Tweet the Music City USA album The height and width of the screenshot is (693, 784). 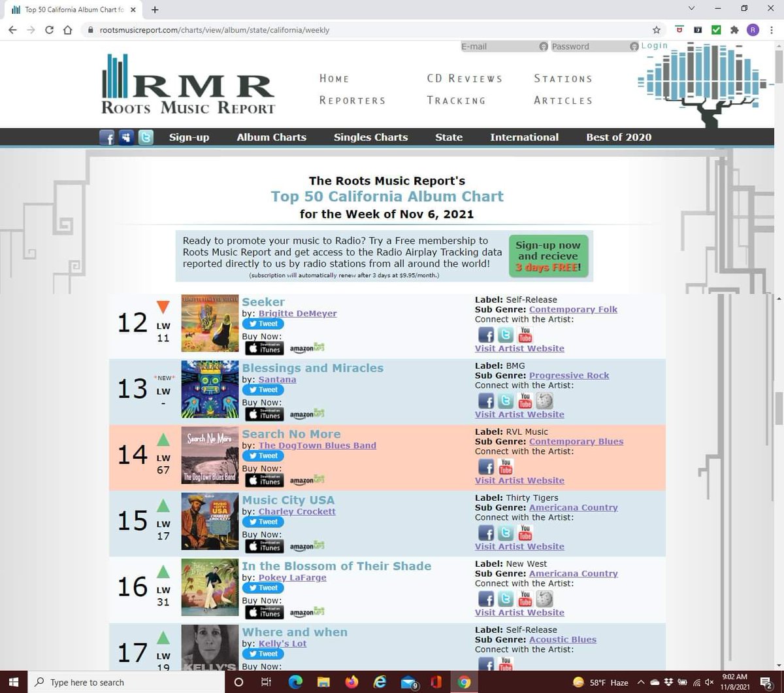click(263, 522)
